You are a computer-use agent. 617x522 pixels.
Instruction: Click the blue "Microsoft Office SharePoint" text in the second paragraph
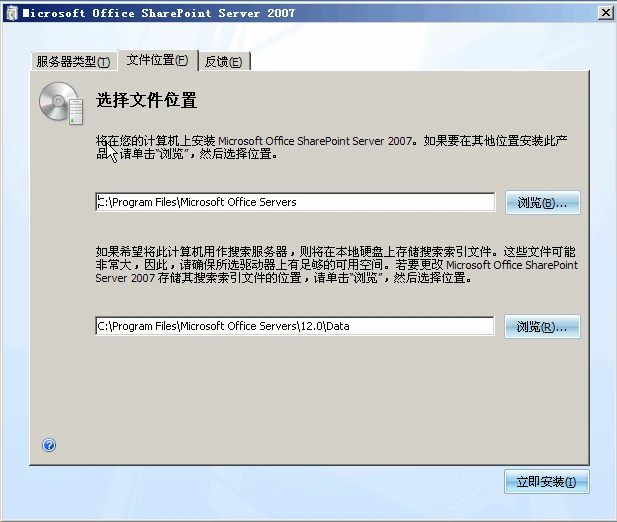click(512, 265)
